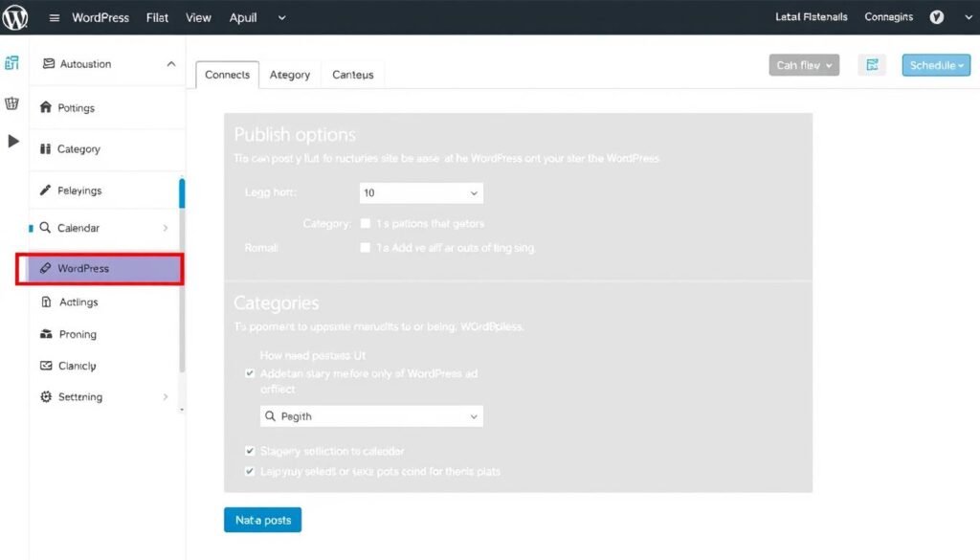The image size is (980, 560).
Task: Click the Pegith search field
Action: [371, 415]
